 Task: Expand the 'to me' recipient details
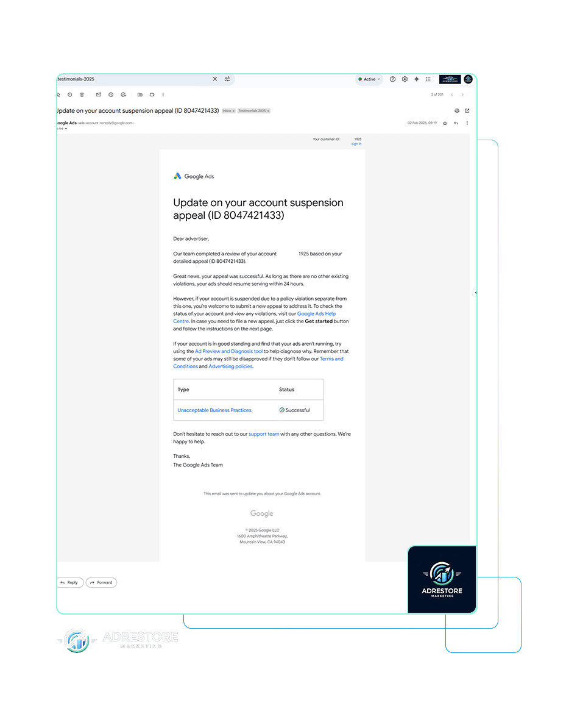pyautogui.click(x=65, y=129)
